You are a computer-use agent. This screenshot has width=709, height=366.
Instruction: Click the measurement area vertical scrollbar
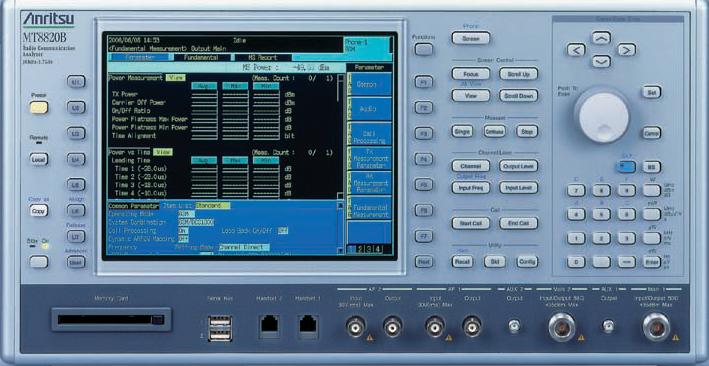(x=341, y=136)
